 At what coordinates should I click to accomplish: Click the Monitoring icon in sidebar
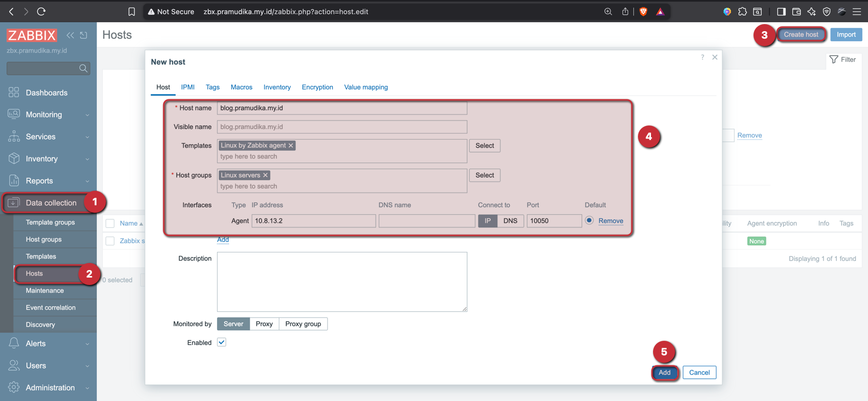pyautogui.click(x=14, y=114)
